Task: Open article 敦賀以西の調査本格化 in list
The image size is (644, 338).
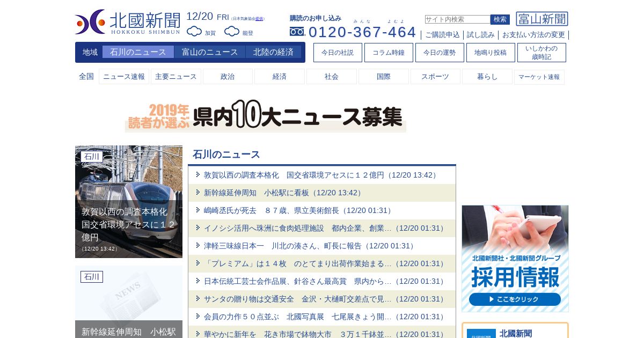Action: pyautogui.click(x=322, y=175)
